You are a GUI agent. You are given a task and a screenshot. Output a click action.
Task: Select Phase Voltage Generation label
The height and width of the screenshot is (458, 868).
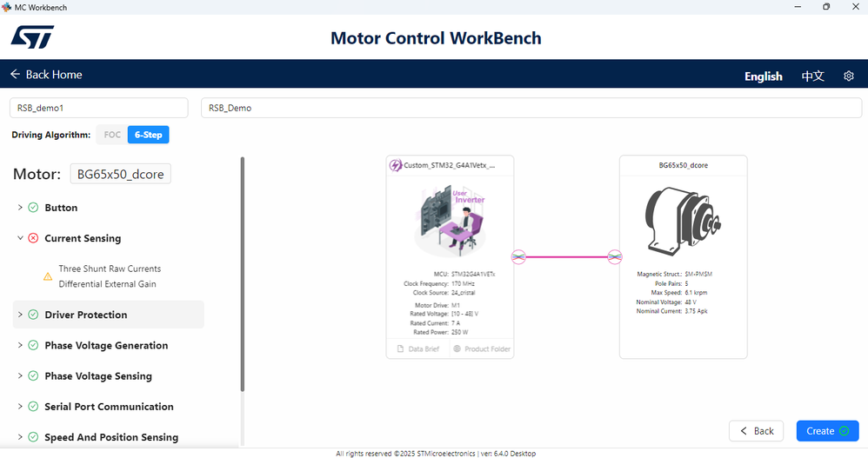tap(106, 345)
